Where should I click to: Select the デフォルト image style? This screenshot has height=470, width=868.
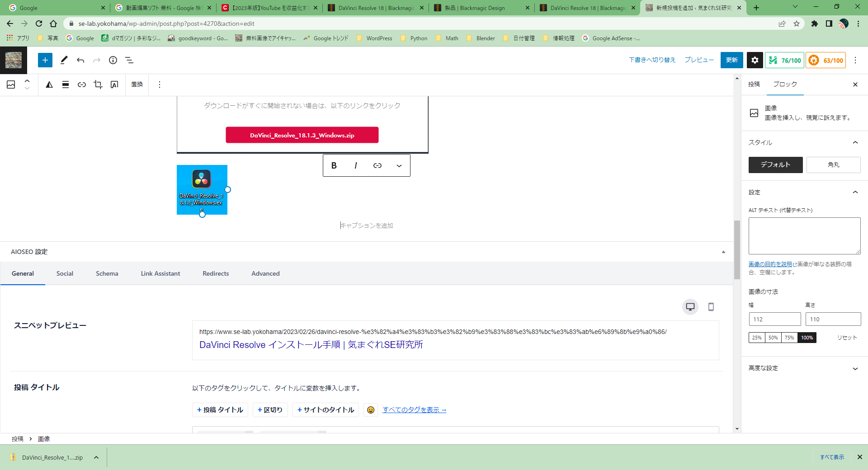click(x=776, y=165)
